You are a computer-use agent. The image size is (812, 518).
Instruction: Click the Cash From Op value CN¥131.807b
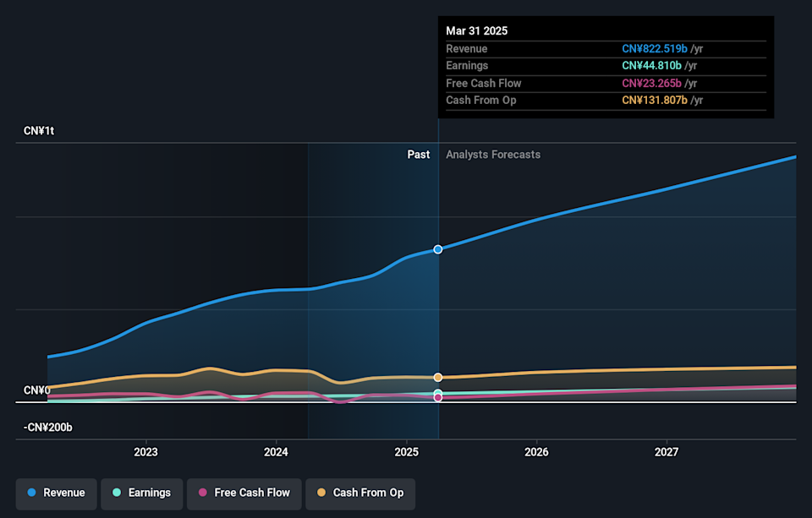[x=652, y=101]
